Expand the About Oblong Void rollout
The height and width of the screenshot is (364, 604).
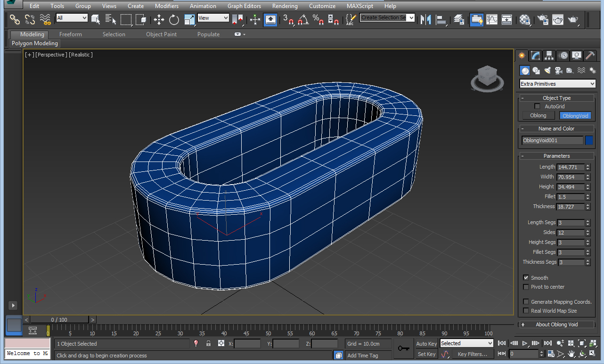[x=556, y=324]
